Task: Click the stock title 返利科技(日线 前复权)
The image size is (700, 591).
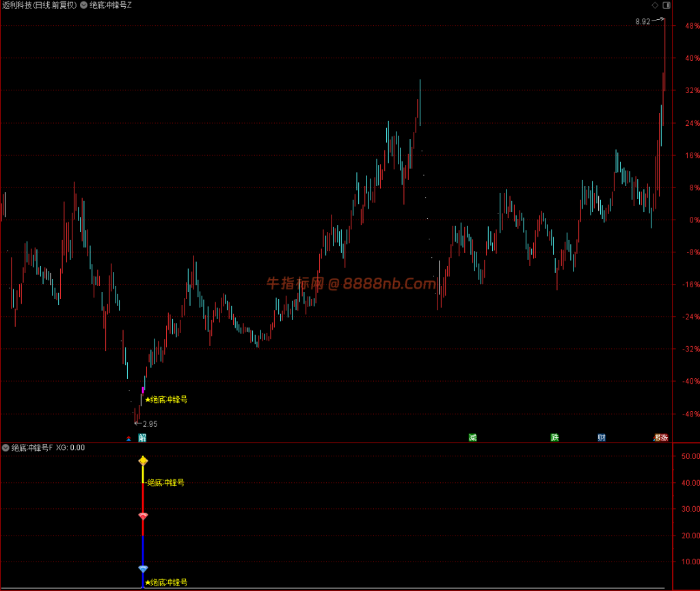Action: pos(40,5)
